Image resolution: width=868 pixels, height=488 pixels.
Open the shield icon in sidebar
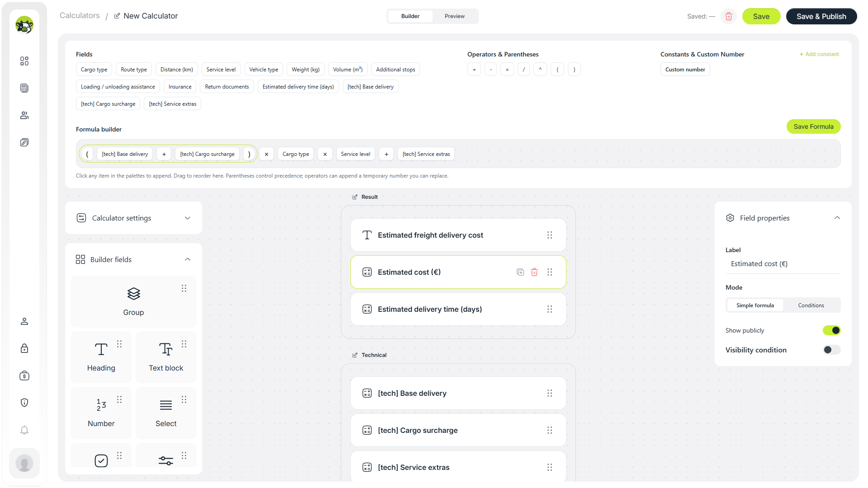(x=24, y=403)
